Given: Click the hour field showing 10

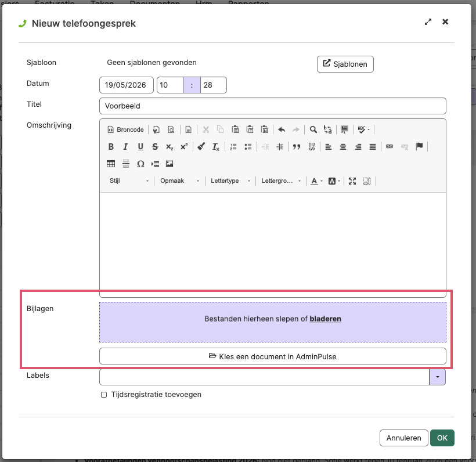Looking at the screenshot, I should pos(170,85).
